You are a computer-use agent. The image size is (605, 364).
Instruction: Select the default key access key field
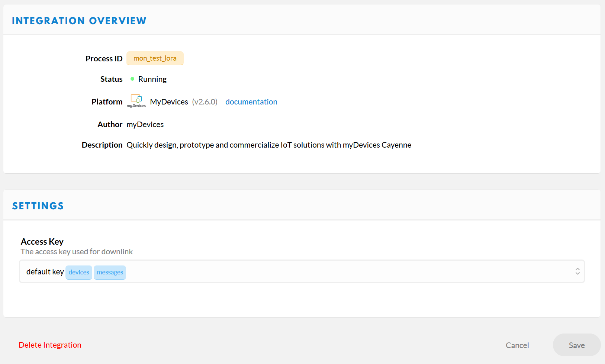(302, 271)
